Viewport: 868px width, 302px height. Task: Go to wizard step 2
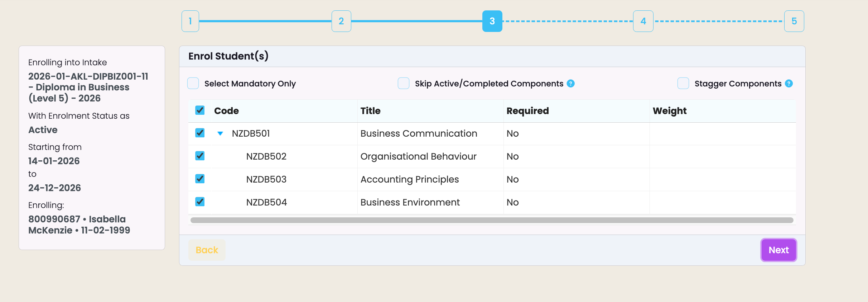[341, 21]
